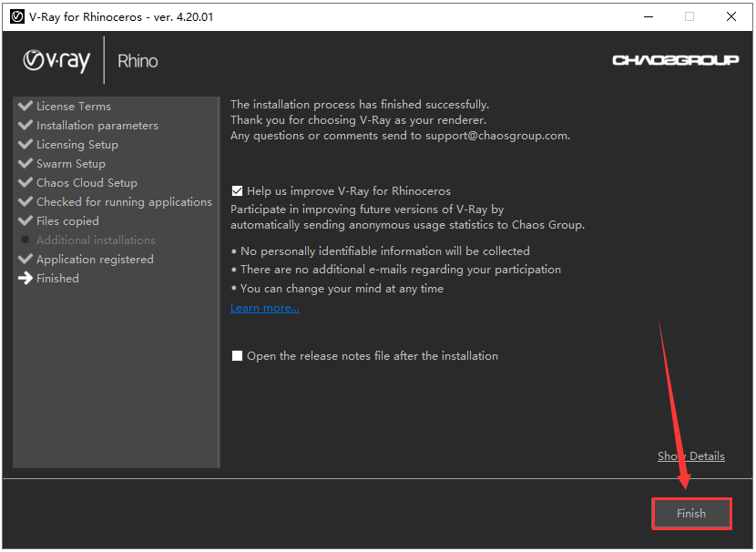Select the Application registered step
Screen dimensions: 756x552
(x=95, y=260)
